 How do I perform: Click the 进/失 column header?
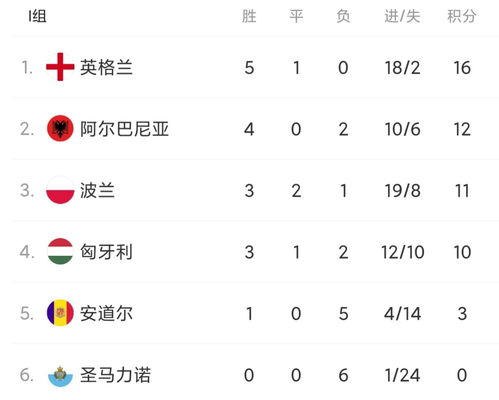[402, 16]
